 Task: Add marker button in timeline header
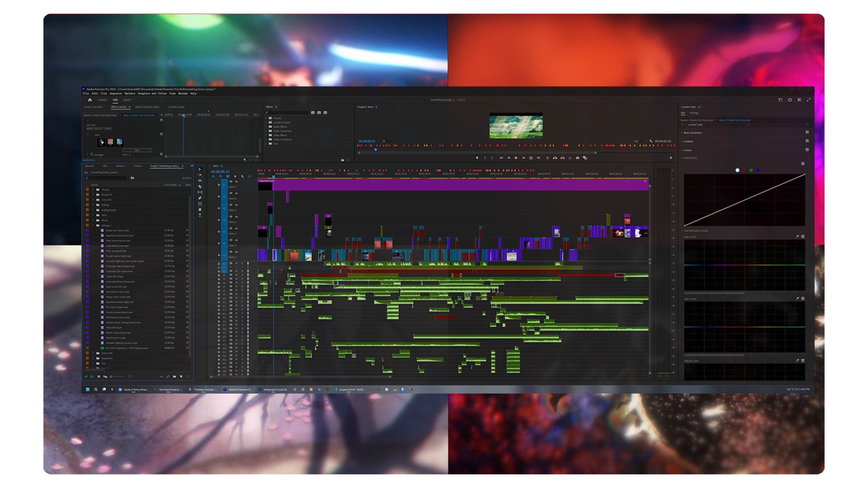tap(235, 177)
